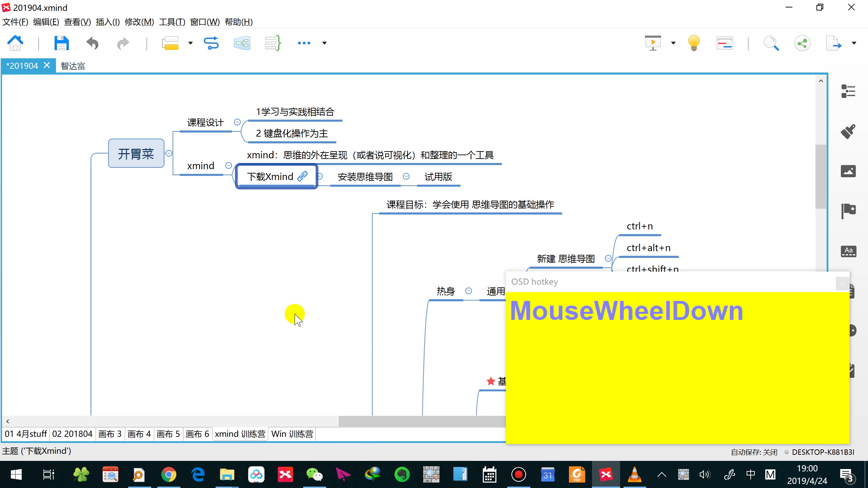Open the 插入(I) menu
The height and width of the screenshot is (488, 868).
pos(108,22)
